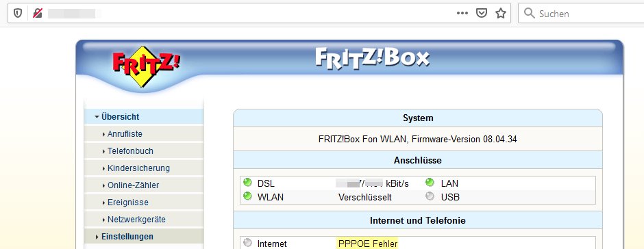644x249 pixels.
Task: Save page with the Pocket icon
Action: (x=482, y=13)
